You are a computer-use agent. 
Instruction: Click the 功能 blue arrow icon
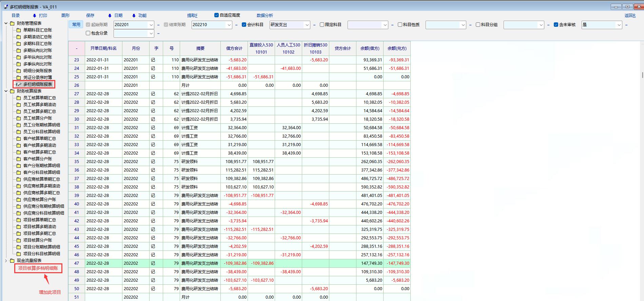pos(134,16)
